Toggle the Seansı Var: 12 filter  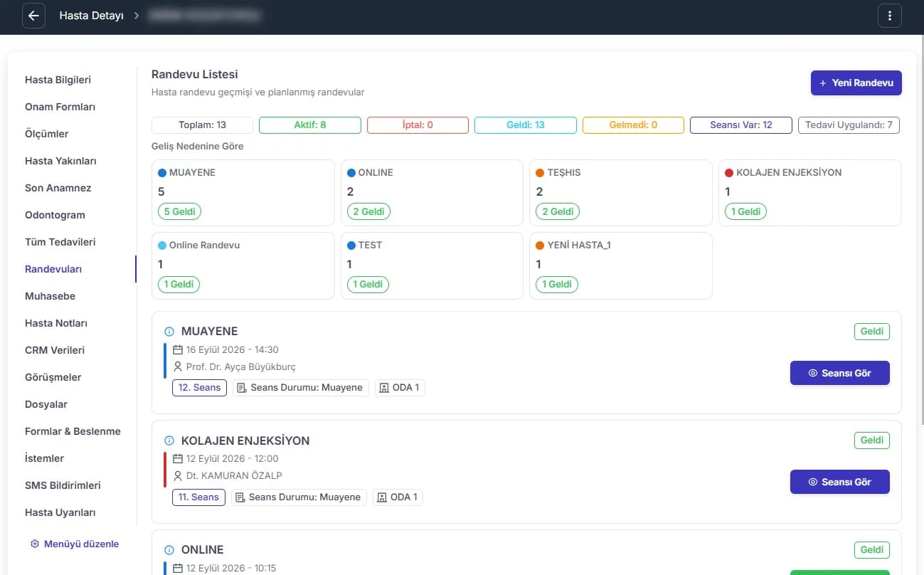(741, 125)
